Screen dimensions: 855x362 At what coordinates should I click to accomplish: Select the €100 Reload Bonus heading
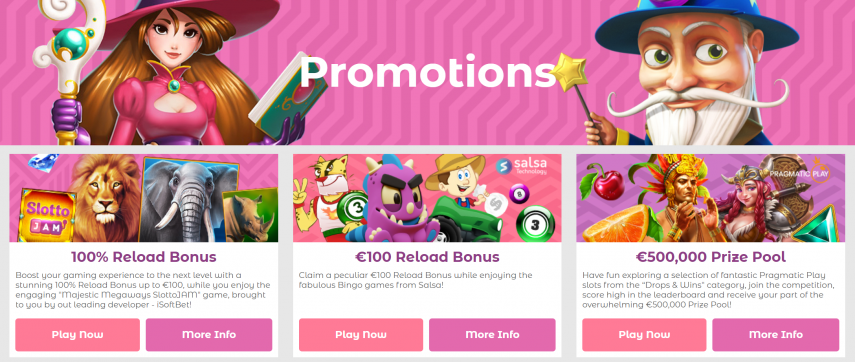[427, 257]
